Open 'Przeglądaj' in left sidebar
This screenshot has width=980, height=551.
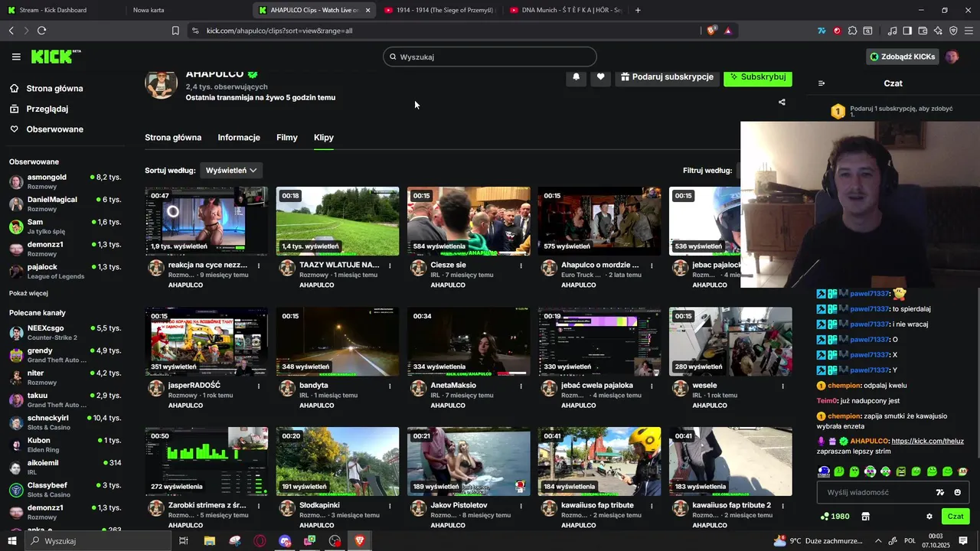39,109
